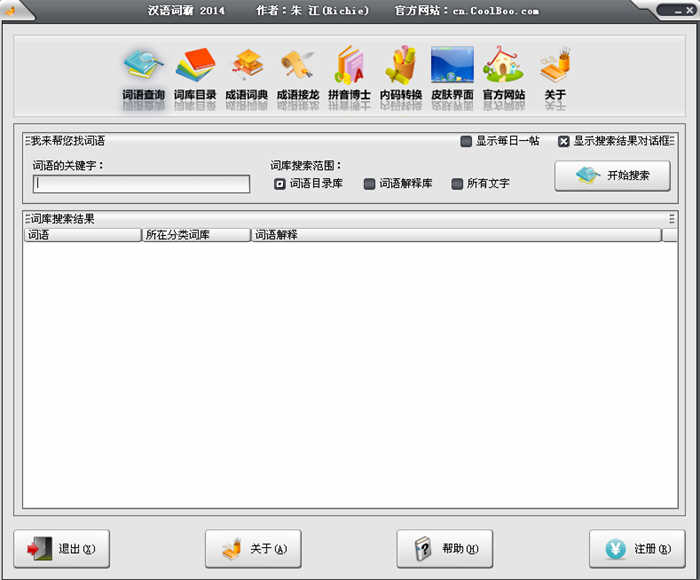Sort by the 词语解释 column header
700x580 pixels.
point(456,235)
